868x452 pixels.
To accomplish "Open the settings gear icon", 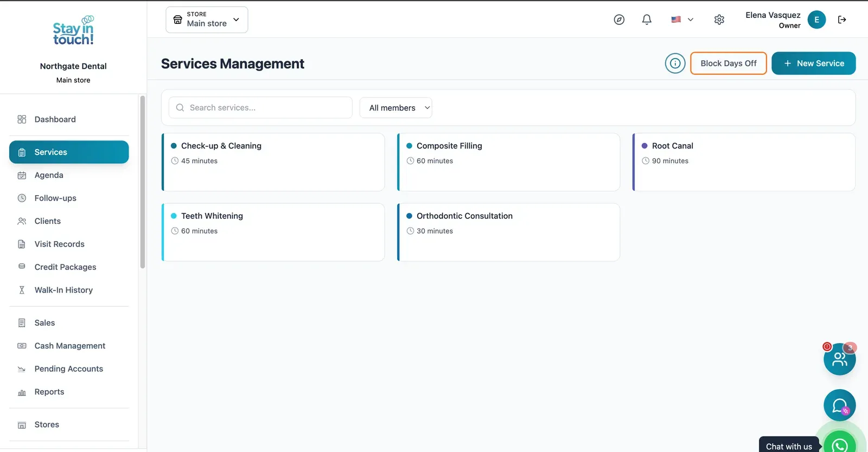I will (x=719, y=20).
